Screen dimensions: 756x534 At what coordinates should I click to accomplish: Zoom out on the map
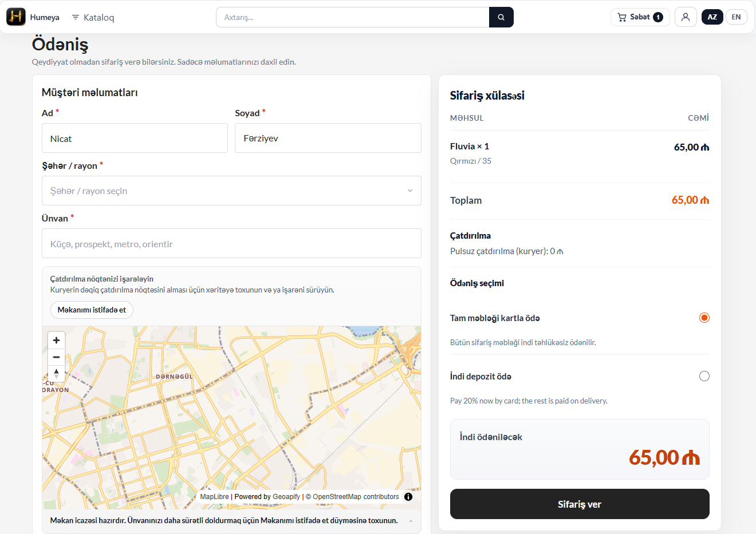(x=56, y=357)
